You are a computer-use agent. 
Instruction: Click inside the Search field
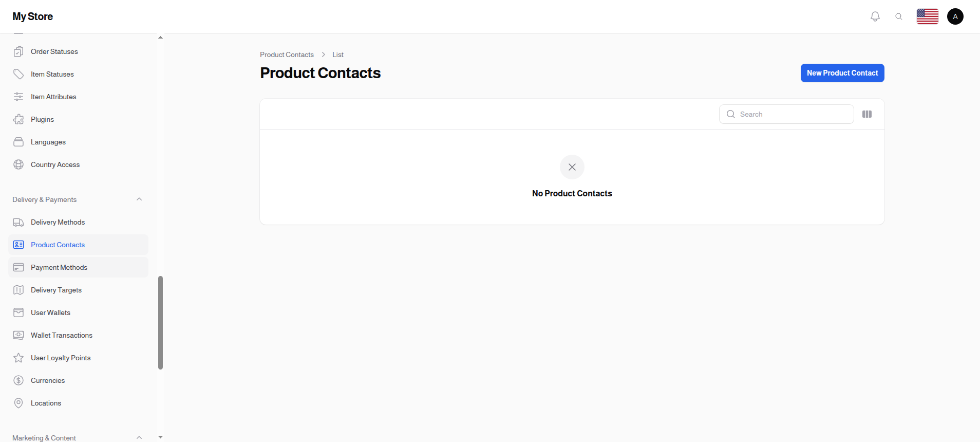pos(786,114)
